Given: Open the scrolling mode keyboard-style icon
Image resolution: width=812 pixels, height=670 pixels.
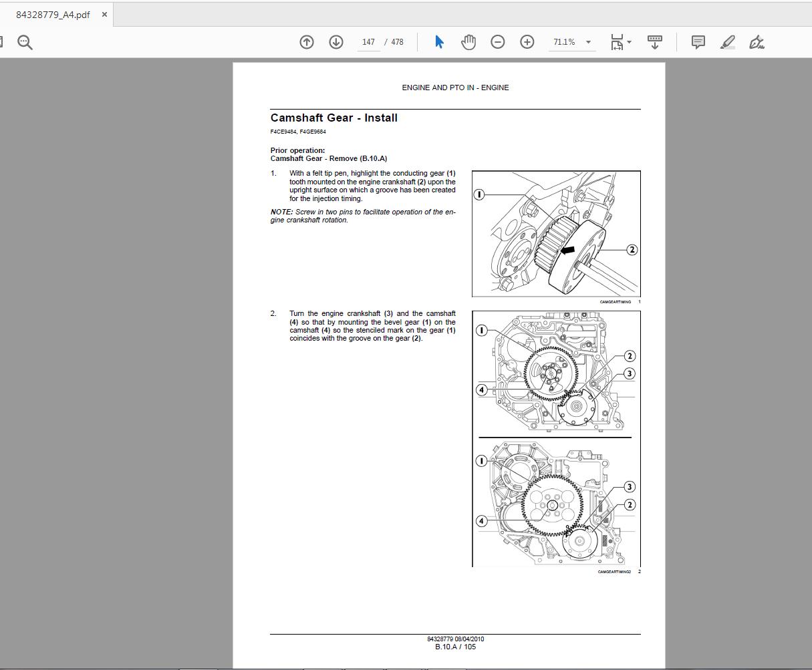Looking at the screenshot, I should click(x=655, y=42).
